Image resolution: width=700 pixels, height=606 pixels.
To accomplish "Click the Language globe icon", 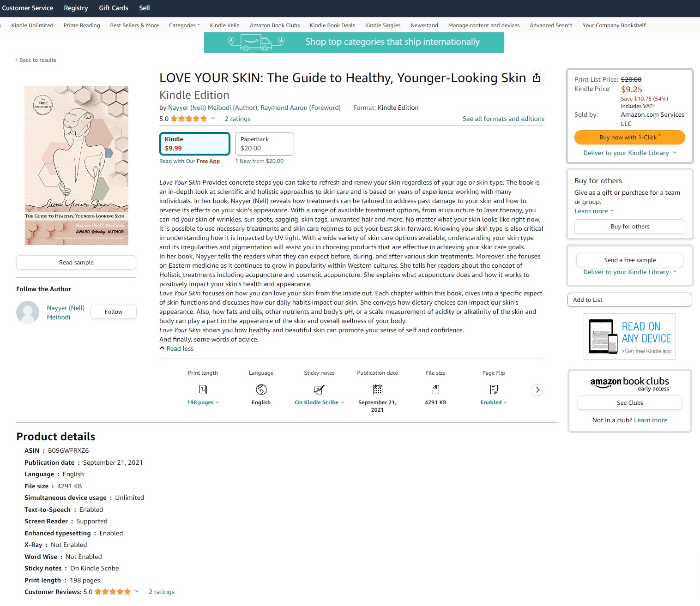I will (261, 390).
